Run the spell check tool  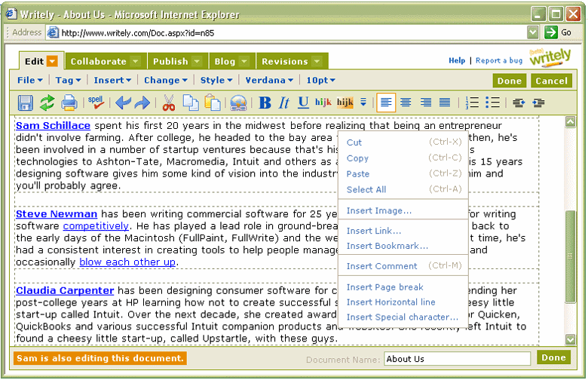point(96,103)
